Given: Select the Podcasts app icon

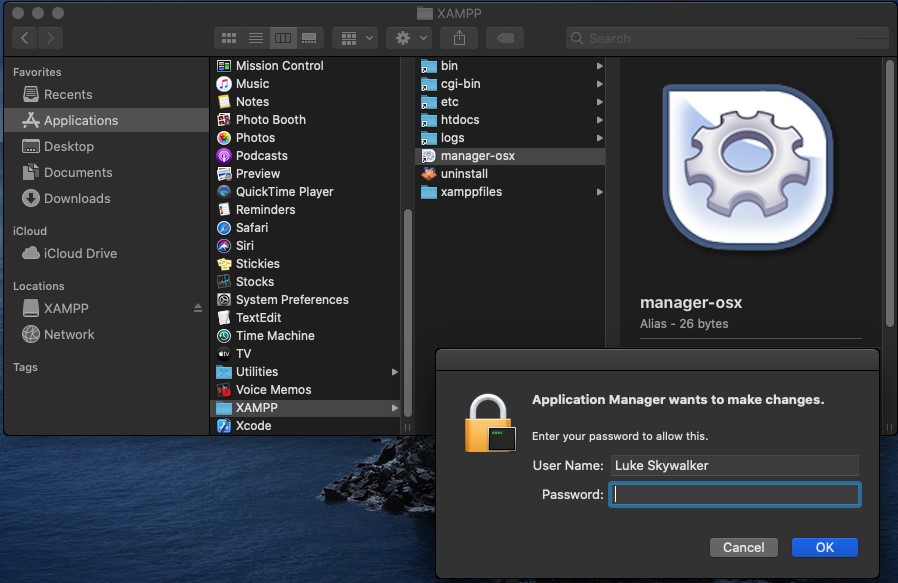Looking at the screenshot, I should point(224,156).
